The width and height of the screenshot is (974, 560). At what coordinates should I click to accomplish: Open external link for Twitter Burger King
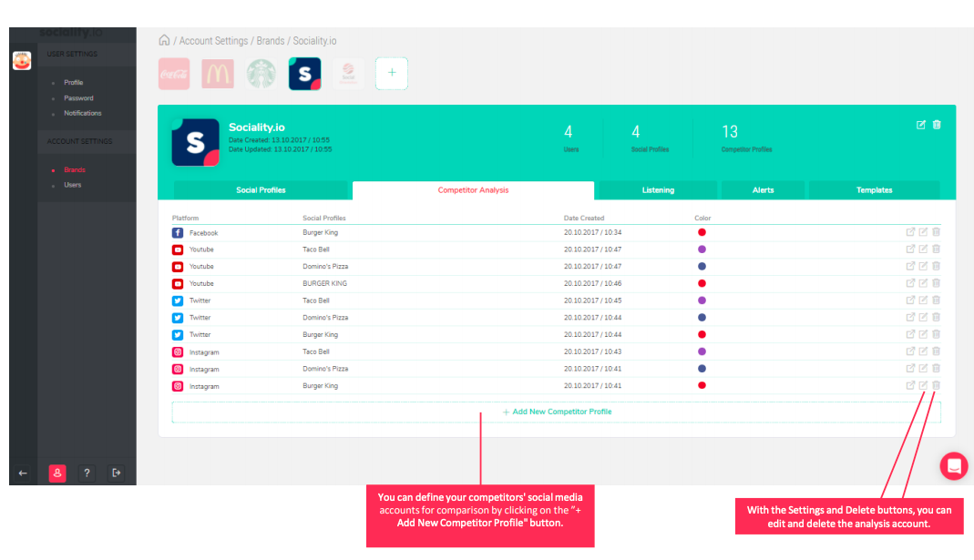910,334
